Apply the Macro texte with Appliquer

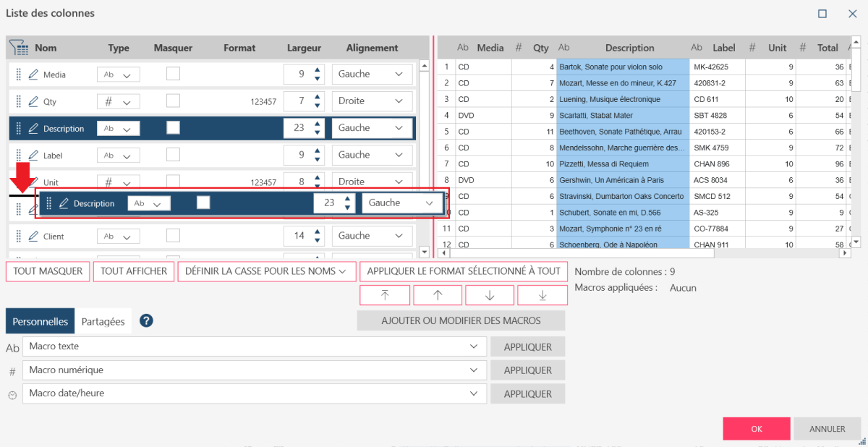tap(528, 347)
